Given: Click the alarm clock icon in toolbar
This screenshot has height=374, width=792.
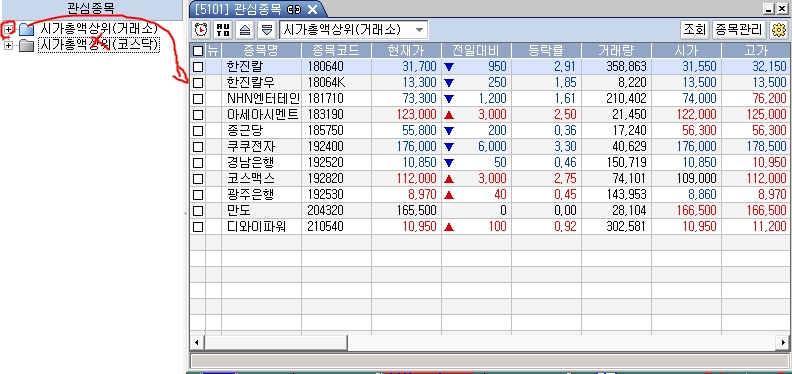Looking at the screenshot, I should [201, 30].
